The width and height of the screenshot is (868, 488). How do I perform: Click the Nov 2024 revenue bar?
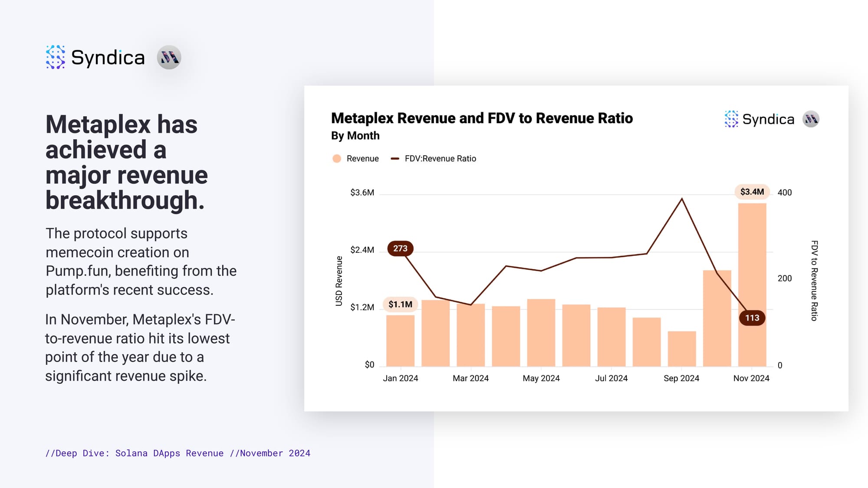pyautogui.click(x=752, y=269)
